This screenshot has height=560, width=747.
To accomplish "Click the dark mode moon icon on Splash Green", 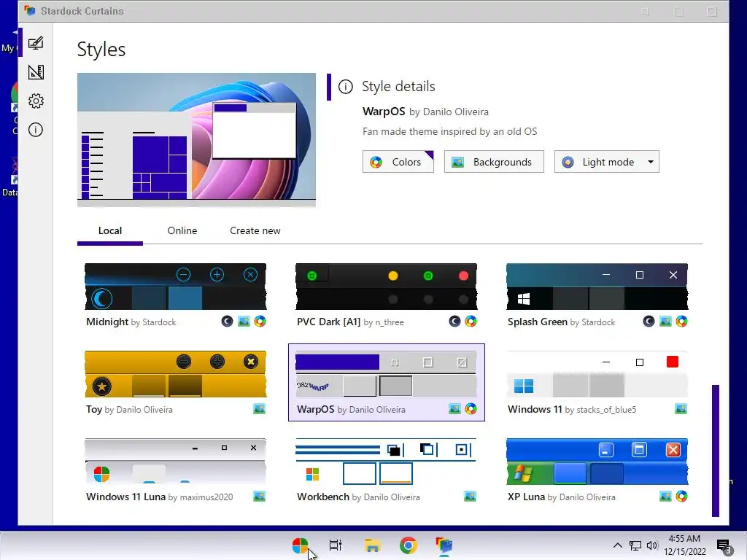I will click(x=649, y=322).
